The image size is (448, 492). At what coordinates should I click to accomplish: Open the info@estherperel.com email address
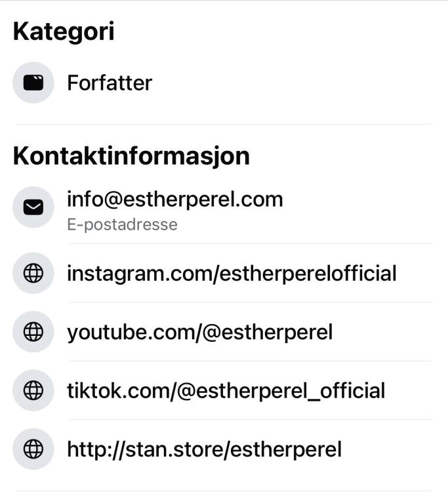[x=175, y=199]
